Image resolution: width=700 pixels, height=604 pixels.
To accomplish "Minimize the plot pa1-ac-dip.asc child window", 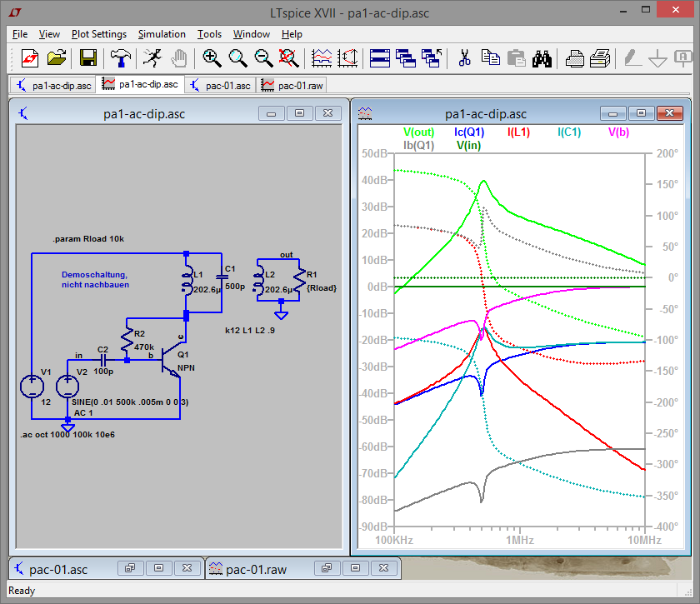I will (x=613, y=113).
